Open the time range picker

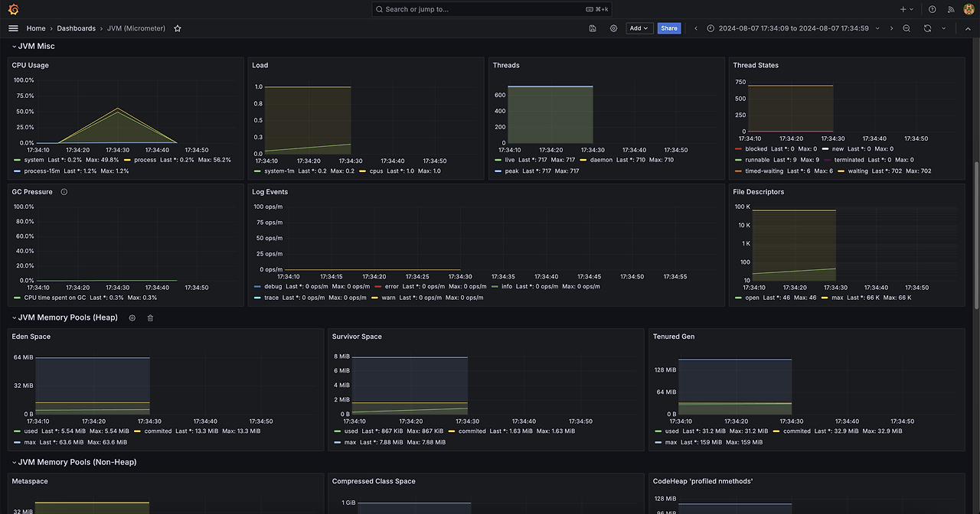[792, 28]
